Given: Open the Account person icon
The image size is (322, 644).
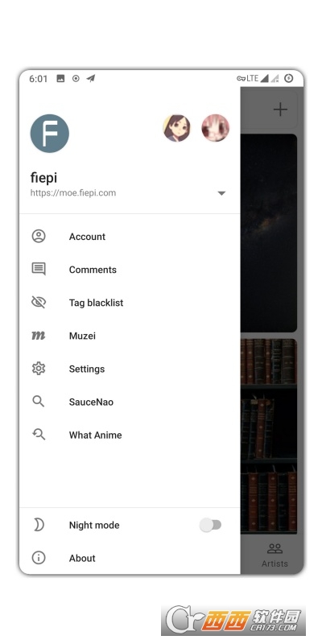Looking at the screenshot, I should pyautogui.click(x=39, y=236).
